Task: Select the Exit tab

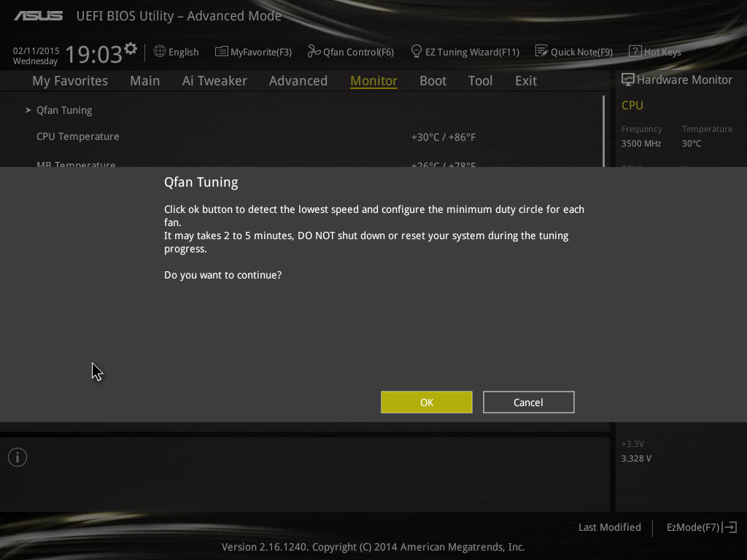Action: coord(526,81)
